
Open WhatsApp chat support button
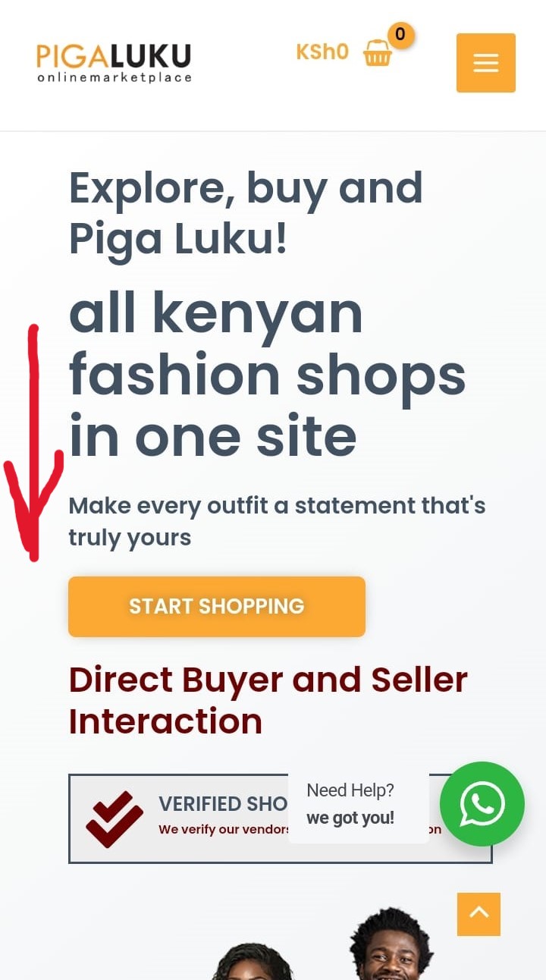pos(482,804)
